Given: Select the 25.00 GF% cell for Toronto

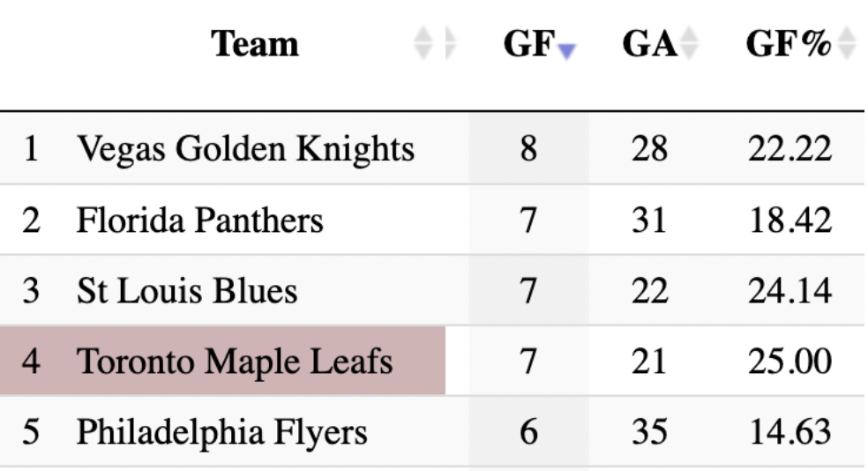Looking at the screenshot, I should (789, 361).
